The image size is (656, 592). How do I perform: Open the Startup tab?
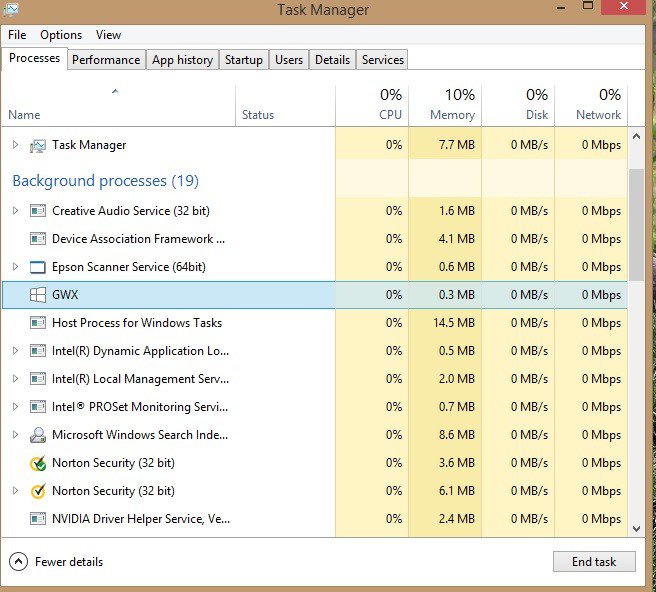[x=243, y=60]
